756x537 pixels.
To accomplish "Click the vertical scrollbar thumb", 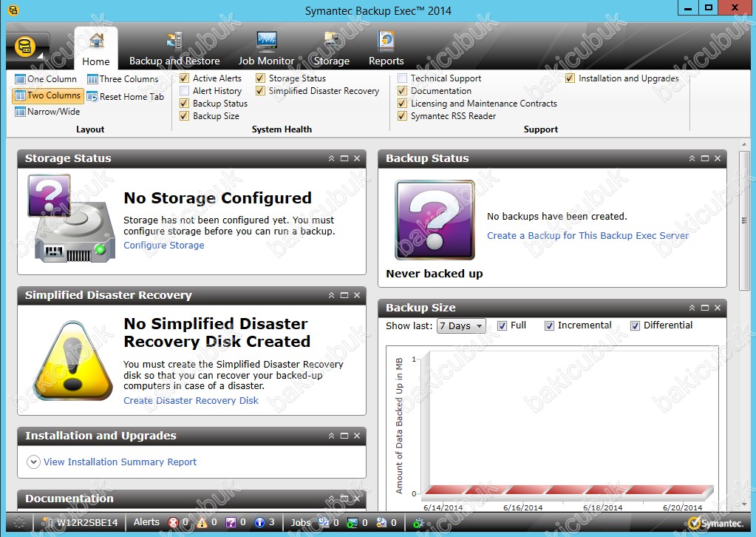I will coord(744,220).
